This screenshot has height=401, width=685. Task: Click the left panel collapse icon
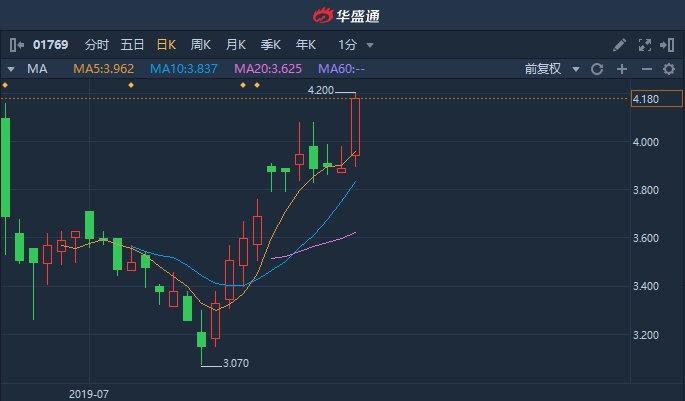click(x=15, y=45)
